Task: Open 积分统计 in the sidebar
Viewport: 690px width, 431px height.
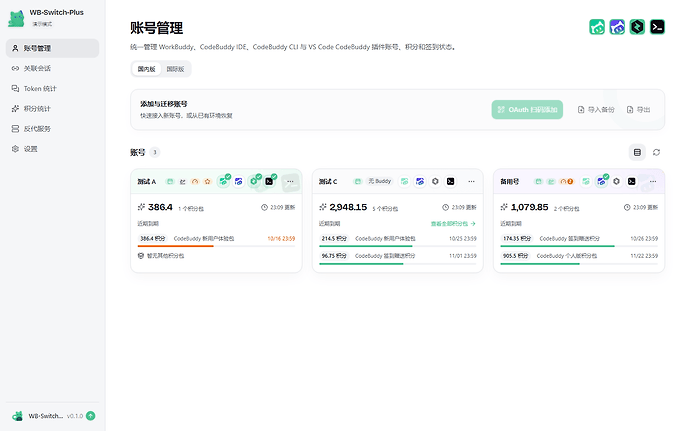Action: pos(52,109)
